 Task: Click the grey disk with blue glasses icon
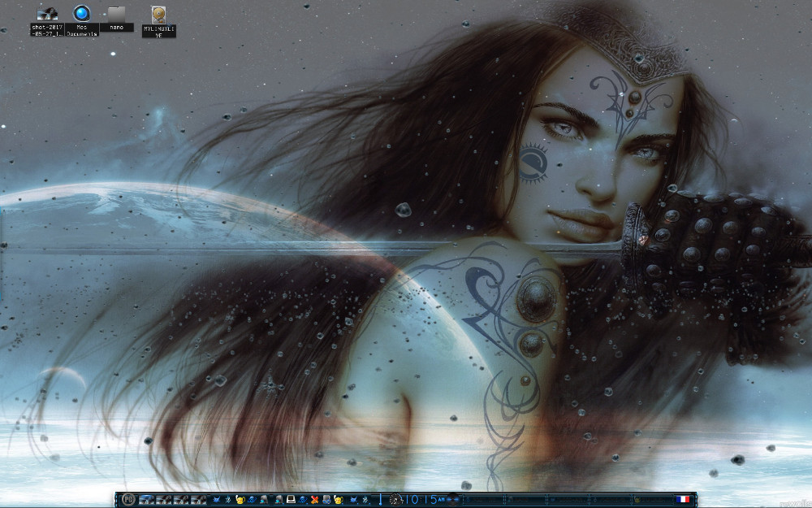326,500
